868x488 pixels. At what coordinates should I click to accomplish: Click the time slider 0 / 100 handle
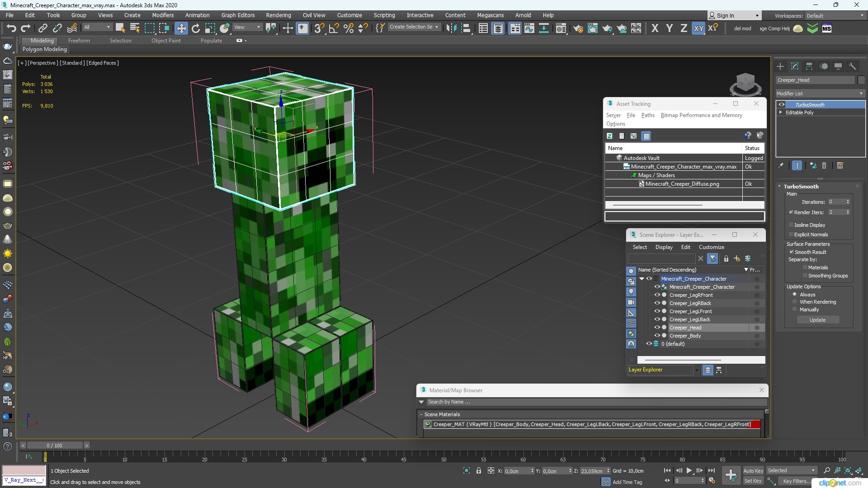click(x=54, y=446)
